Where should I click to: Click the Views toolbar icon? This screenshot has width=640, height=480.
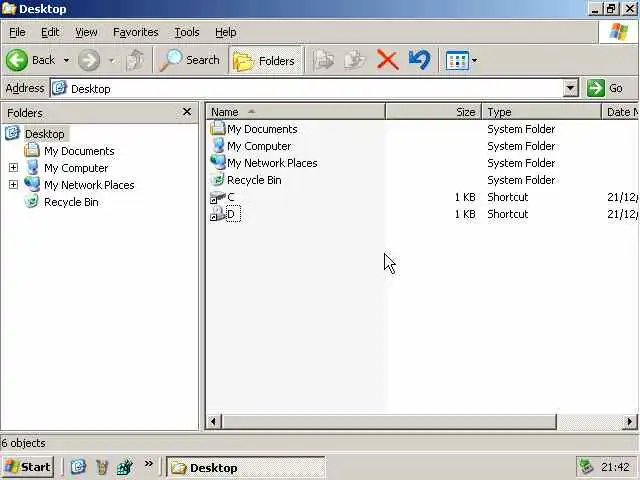457,60
